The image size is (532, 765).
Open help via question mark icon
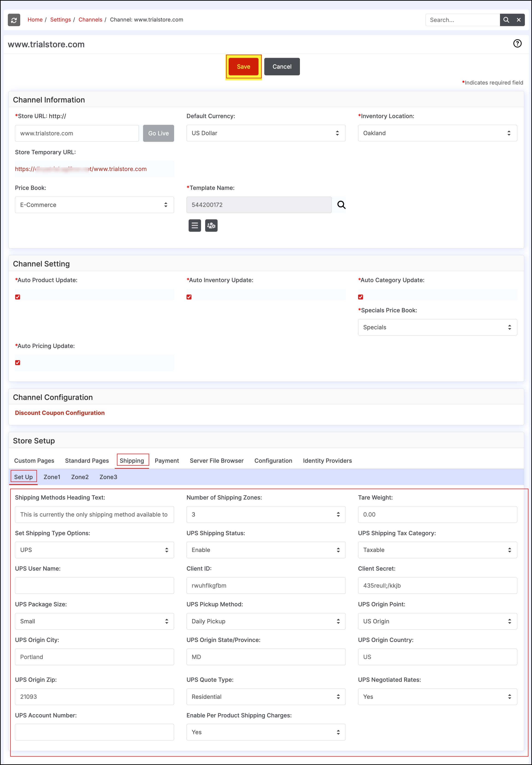point(517,43)
